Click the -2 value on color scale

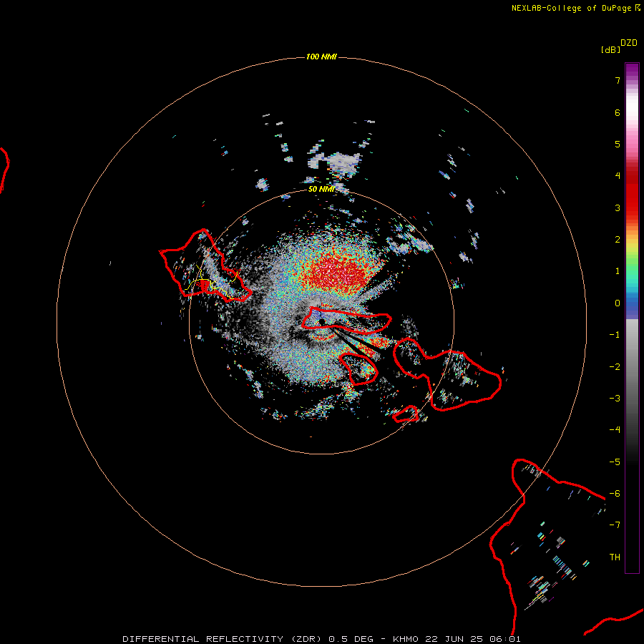click(615, 367)
